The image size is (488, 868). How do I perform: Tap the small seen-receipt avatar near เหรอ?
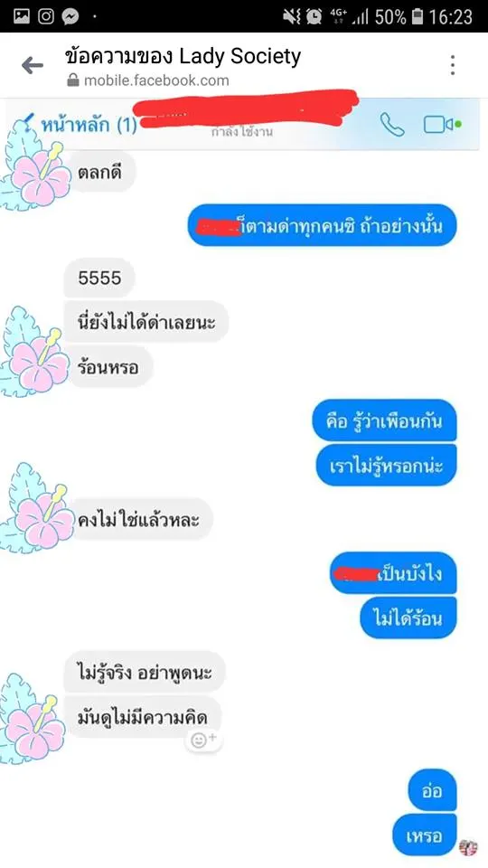pos(468,847)
